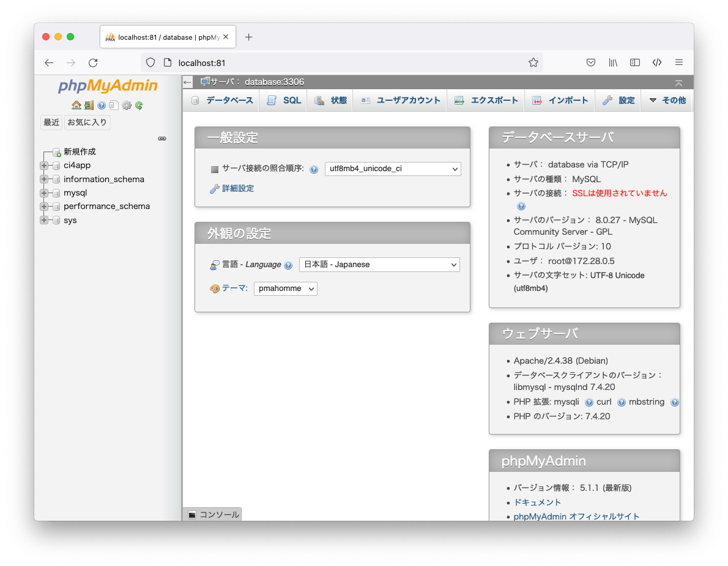
Task: Open phpMyAdmin documentation help icon in sidebar
Action: pyautogui.click(x=101, y=105)
